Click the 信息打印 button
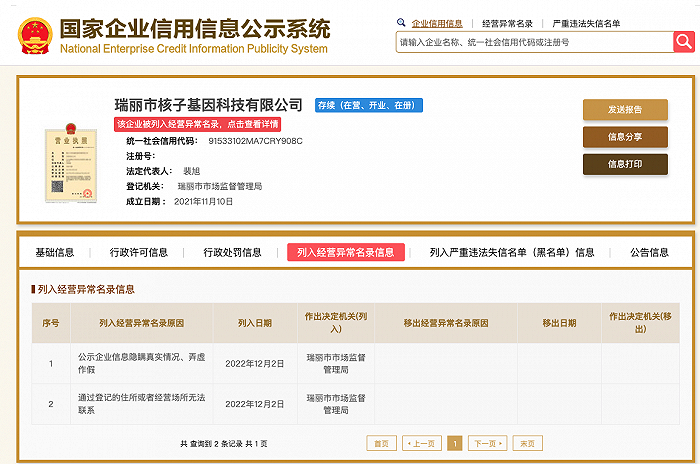 tap(625, 164)
